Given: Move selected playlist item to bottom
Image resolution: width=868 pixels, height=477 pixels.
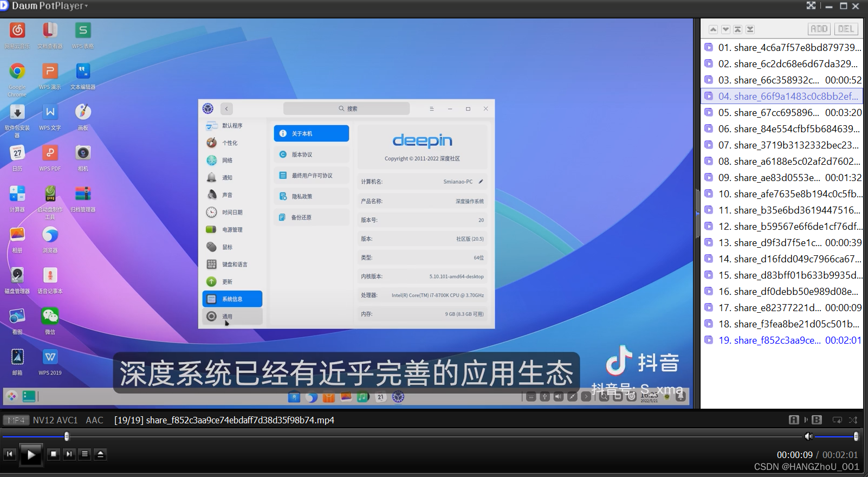Looking at the screenshot, I should [750, 29].
